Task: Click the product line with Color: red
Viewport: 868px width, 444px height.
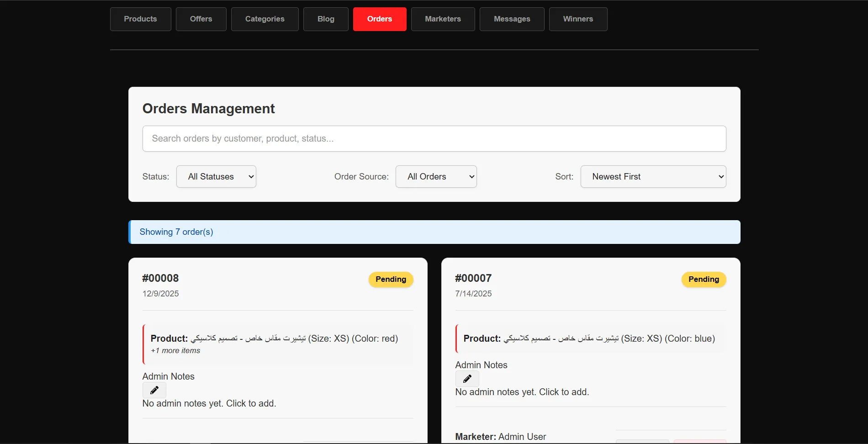Action: (x=275, y=338)
